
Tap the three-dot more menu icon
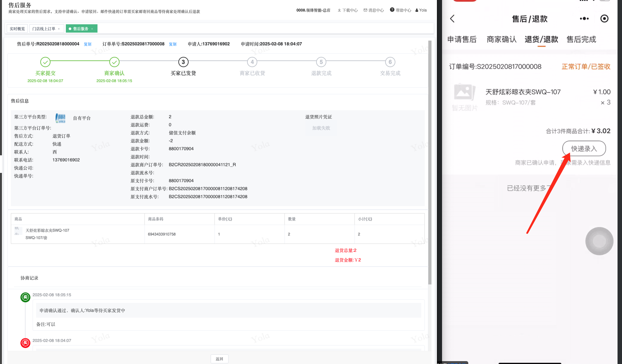pyautogui.click(x=584, y=19)
